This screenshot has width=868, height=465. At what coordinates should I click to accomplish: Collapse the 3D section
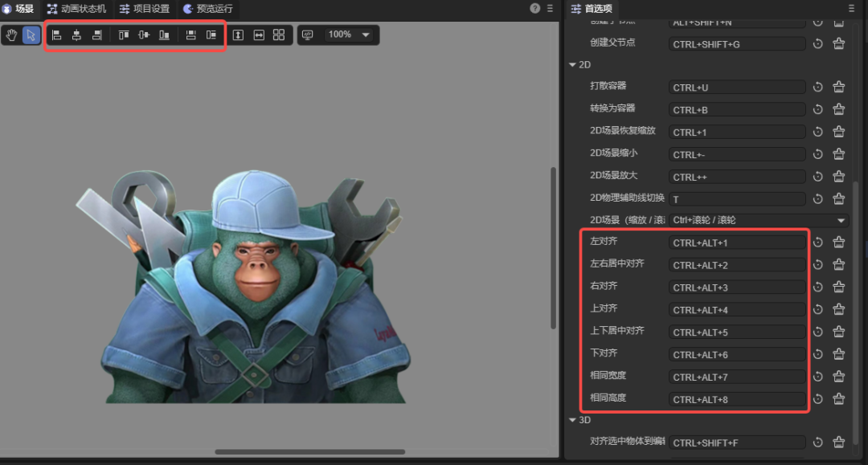click(x=572, y=420)
